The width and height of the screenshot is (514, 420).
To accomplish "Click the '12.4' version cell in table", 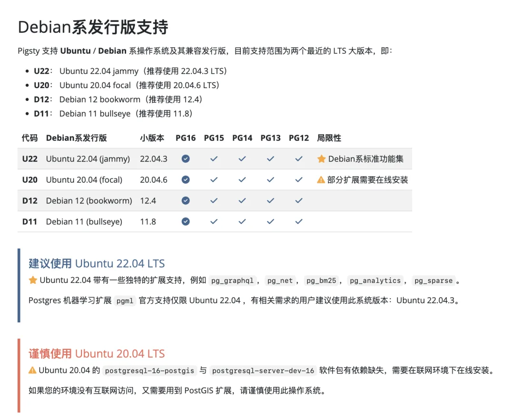I will point(148,200).
